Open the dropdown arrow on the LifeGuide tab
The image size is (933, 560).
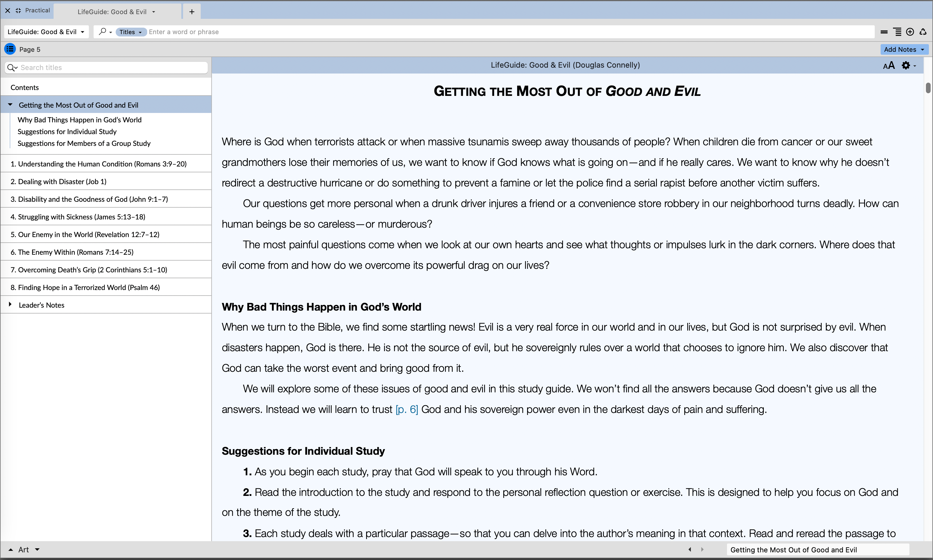154,12
